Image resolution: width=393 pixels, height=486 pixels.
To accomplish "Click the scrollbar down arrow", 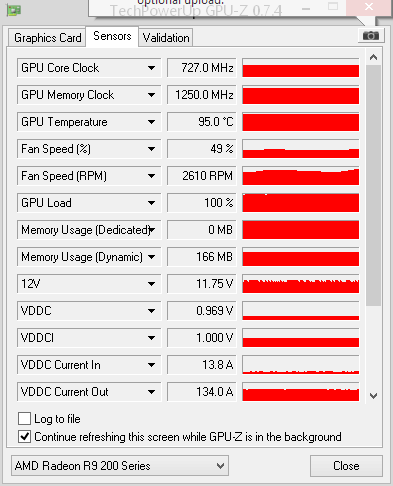I will [373, 396].
